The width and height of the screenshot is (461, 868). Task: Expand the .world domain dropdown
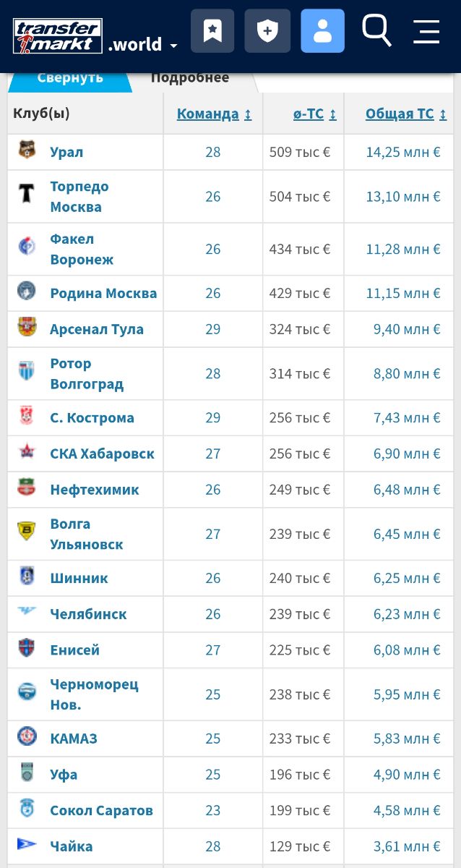143,45
